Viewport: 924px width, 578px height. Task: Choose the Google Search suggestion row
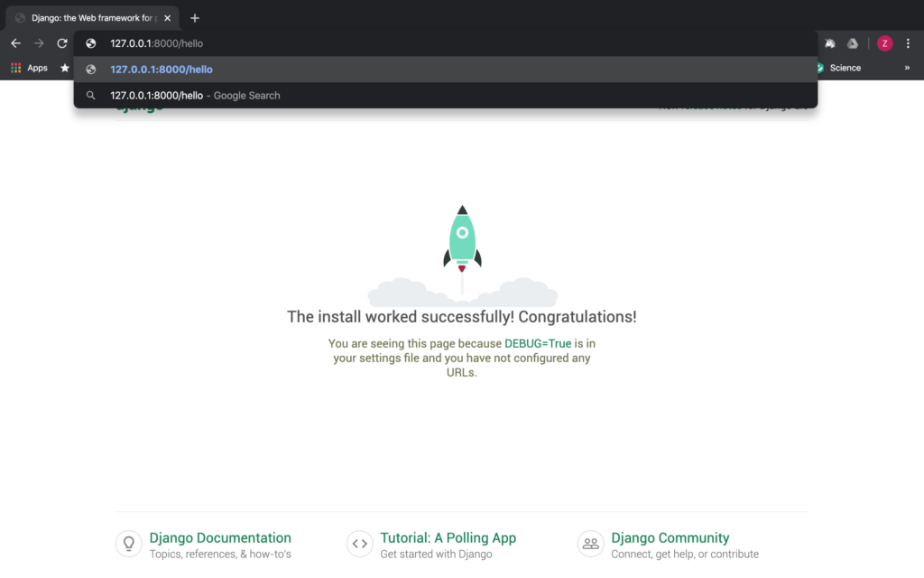(x=446, y=96)
